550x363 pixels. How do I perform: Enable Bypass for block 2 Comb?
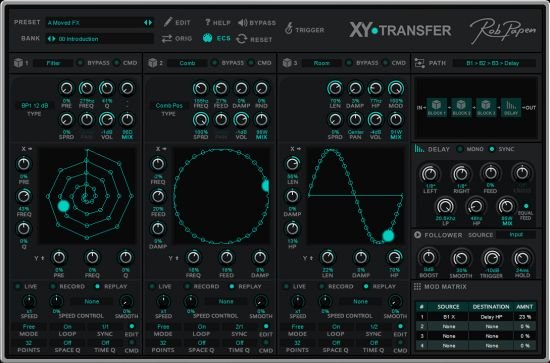(214, 63)
